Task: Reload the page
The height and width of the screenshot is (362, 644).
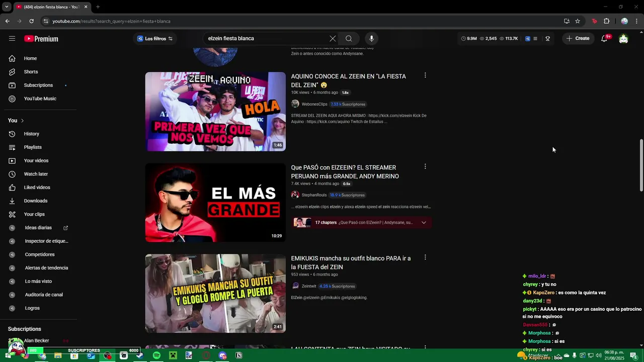Action: (31, 21)
